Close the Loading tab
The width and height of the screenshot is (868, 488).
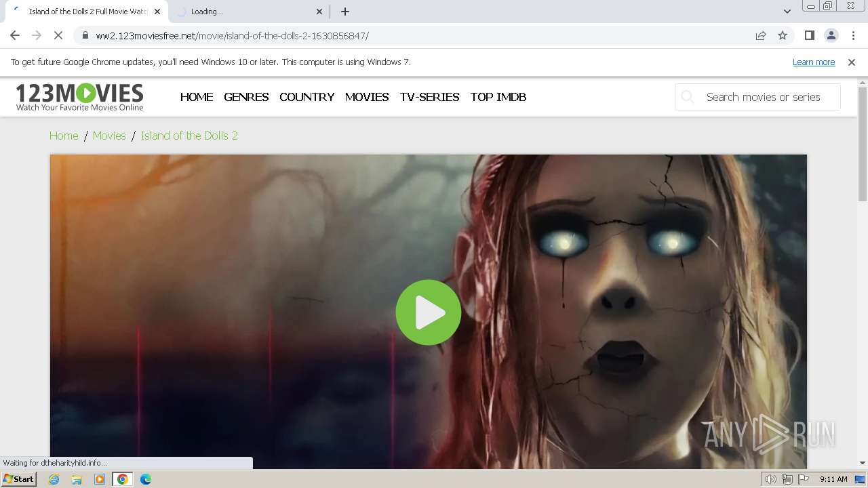(x=320, y=12)
